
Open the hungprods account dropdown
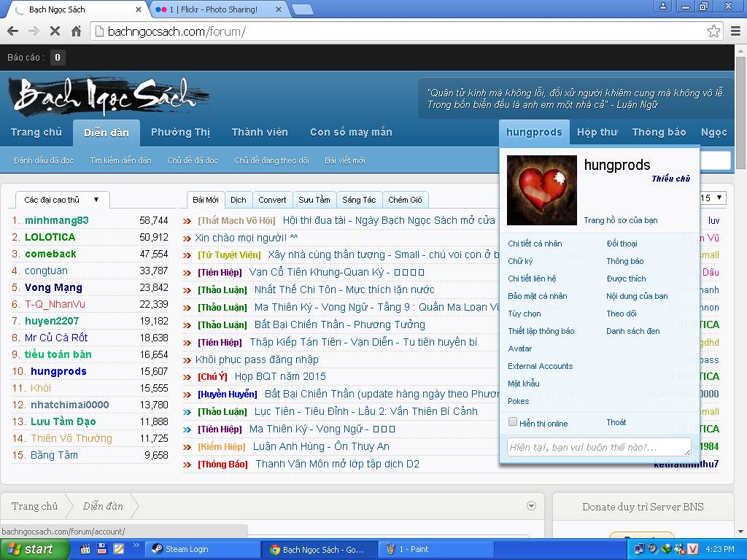tap(534, 132)
